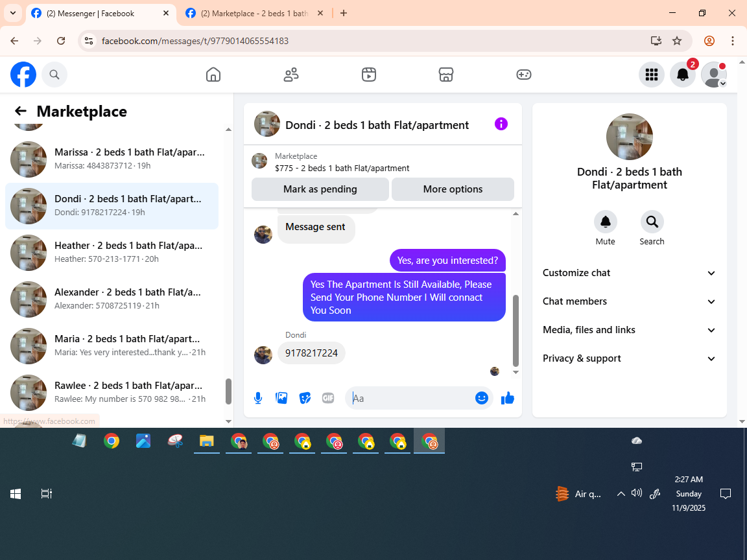
Task: Click the 9178217224 message bubble
Action: (311, 353)
